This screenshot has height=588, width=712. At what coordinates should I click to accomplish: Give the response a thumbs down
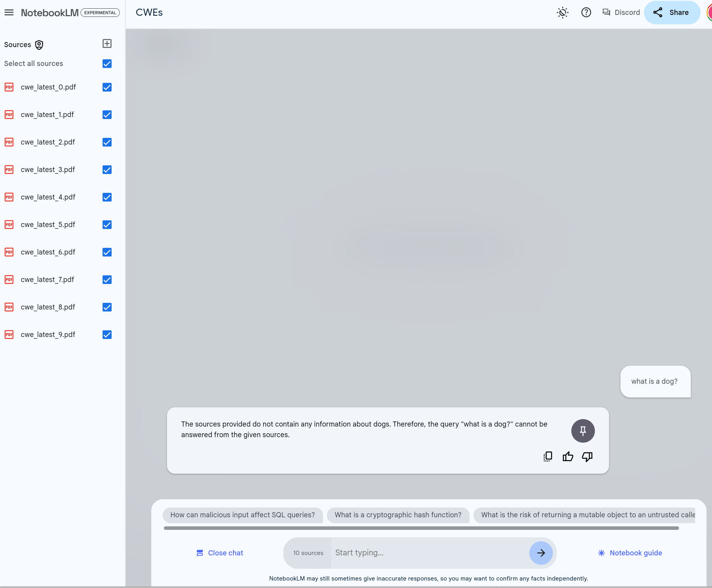[587, 456]
